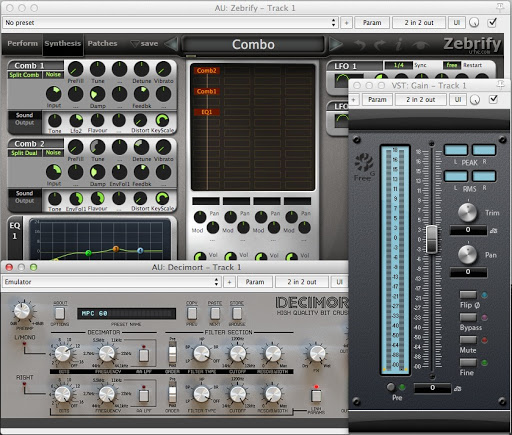Click the Decimort ABOUT options button
The width and height of the screenshot is (512, 435).
point(60,313)
